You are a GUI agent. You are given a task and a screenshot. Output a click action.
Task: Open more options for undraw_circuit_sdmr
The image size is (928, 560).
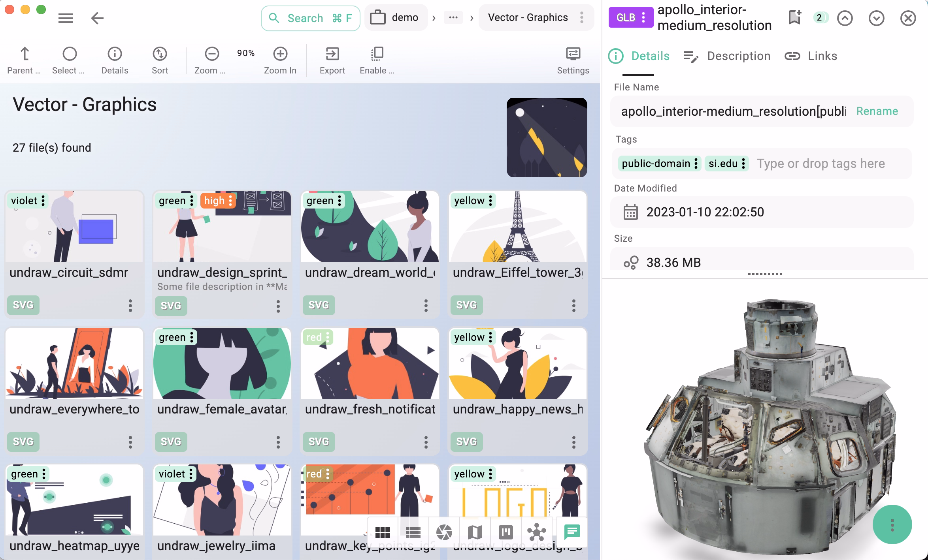[x=130, y=306]
